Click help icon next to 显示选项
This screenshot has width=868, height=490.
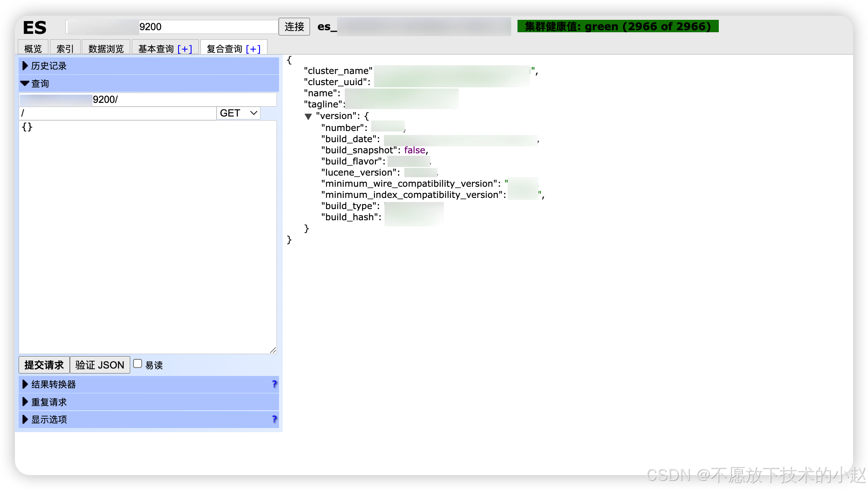click(x=274, y=419)
